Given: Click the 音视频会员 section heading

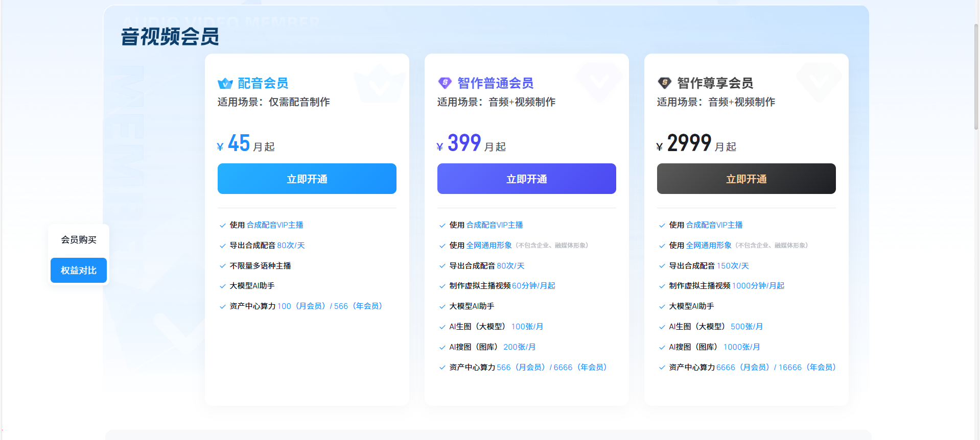Looking at the screenshot, I should tap(170, 37).
